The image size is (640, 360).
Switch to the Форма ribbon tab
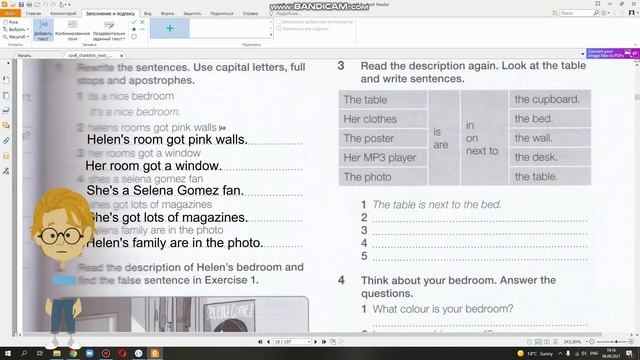(x=167, y=13)
